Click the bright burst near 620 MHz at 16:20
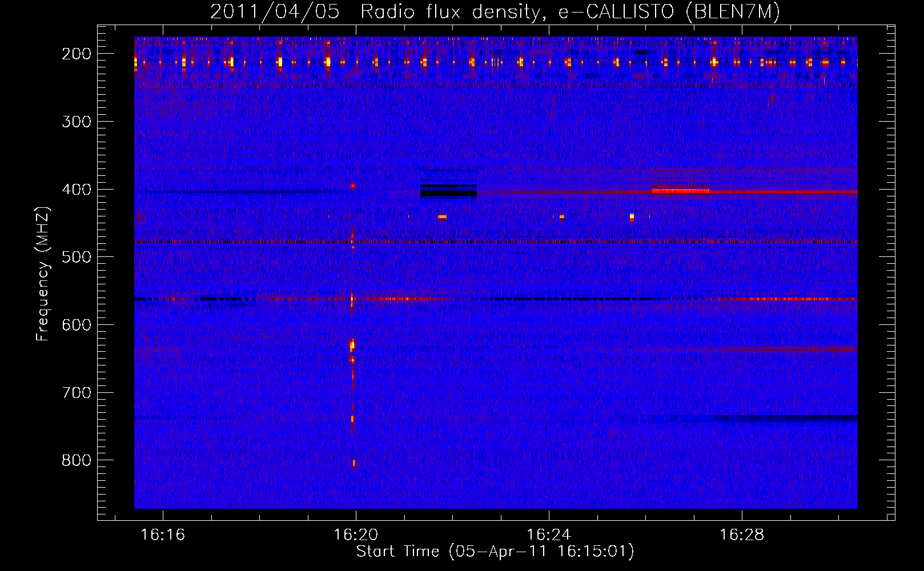This screenshot has height=571, width=924. pos(352,345)
